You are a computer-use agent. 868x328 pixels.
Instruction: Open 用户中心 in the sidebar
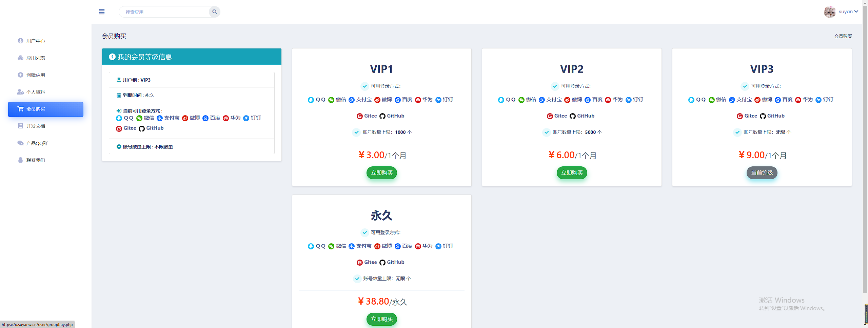(x=36, y=41)
